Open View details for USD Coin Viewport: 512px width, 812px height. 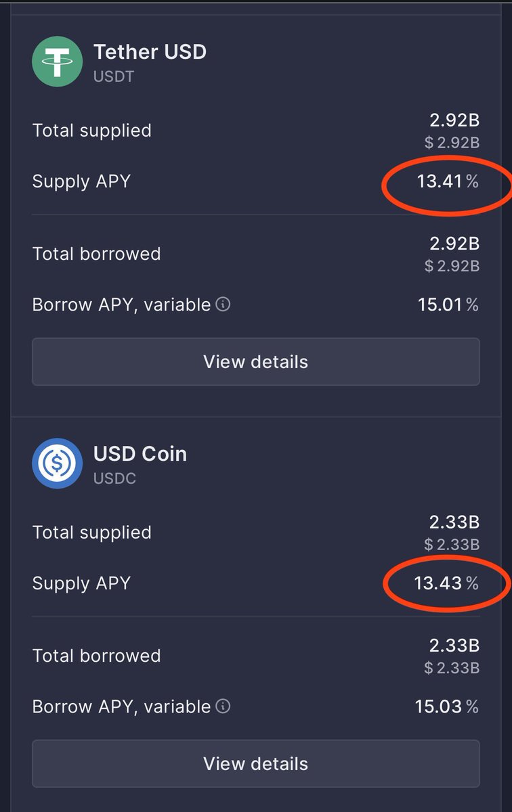255,764
